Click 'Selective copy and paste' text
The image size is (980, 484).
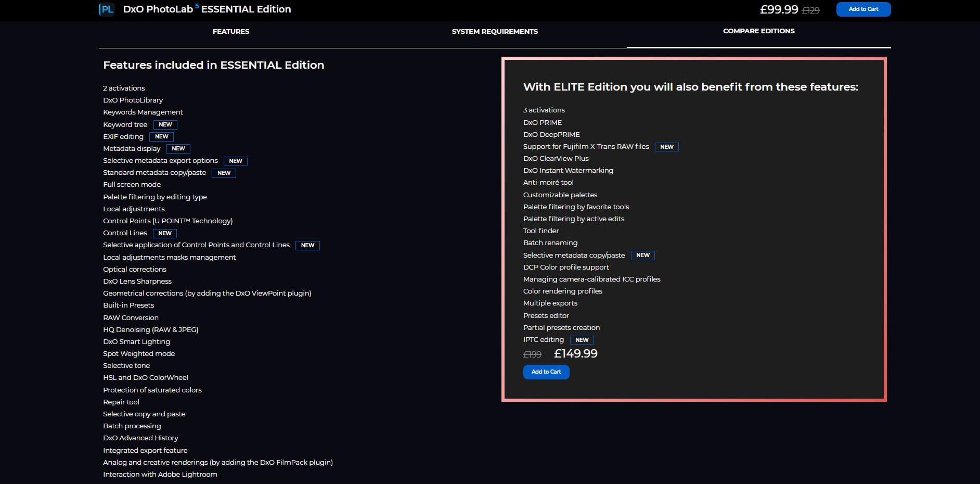tap(144, 414)
